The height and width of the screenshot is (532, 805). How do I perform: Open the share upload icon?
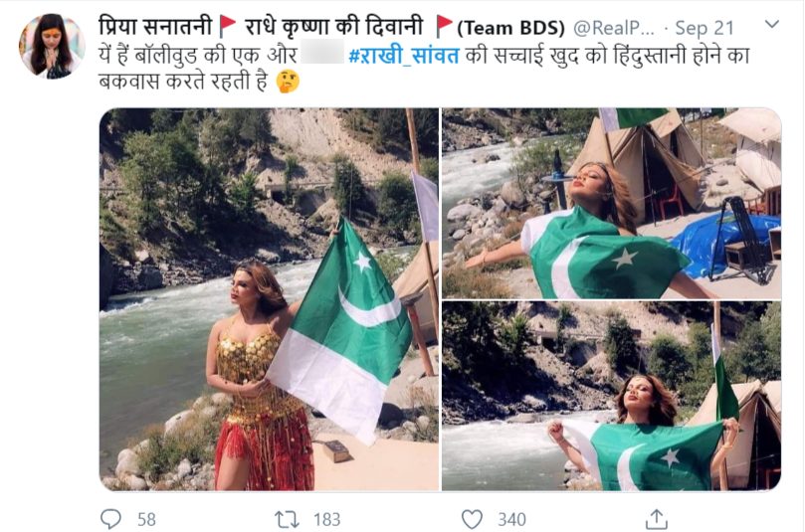pyautogui.click(x=656, y=519)
